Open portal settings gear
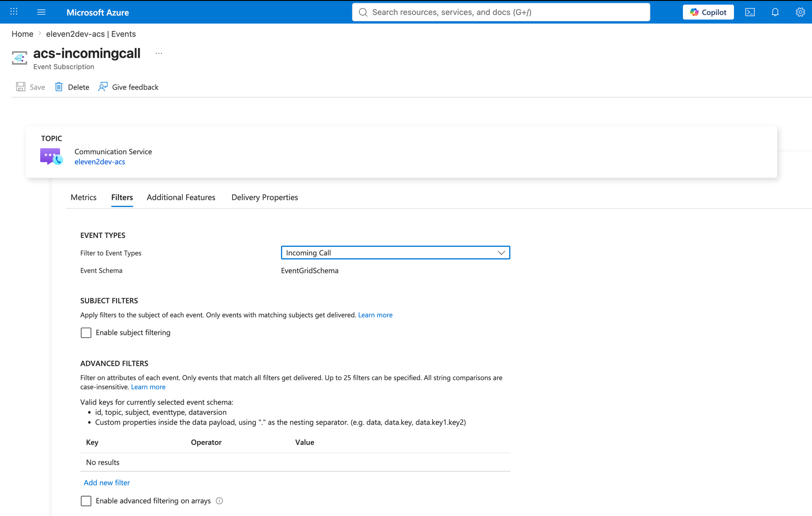 (800, 12)
